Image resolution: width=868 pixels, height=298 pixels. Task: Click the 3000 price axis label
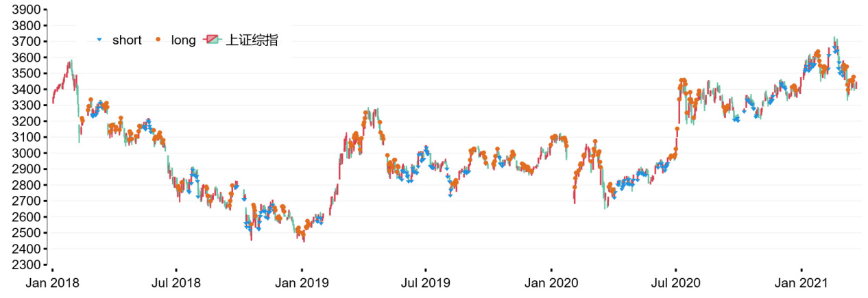[25, 153]
